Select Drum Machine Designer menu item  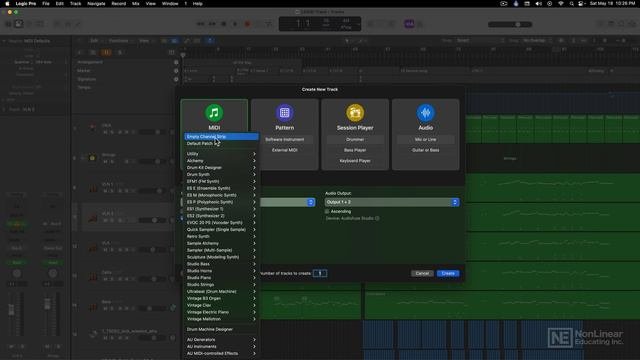pos(221,329)
